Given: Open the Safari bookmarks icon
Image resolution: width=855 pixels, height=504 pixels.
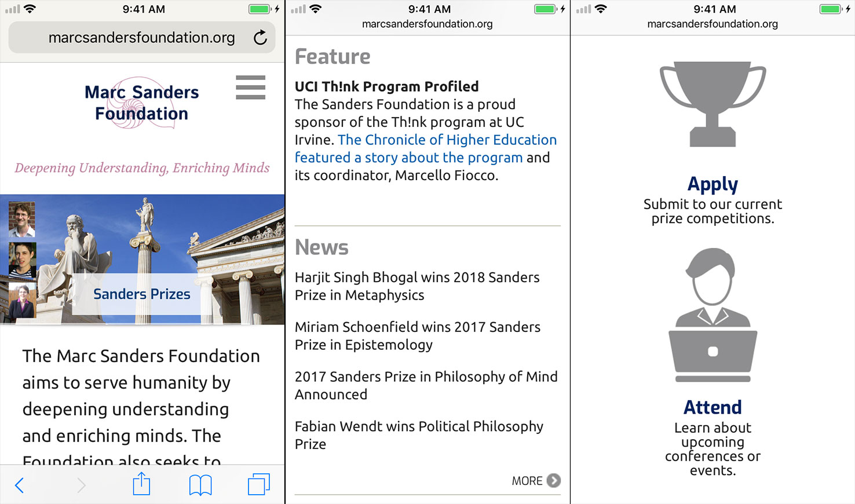Looking at the screenshot, I should pos(200,485).
